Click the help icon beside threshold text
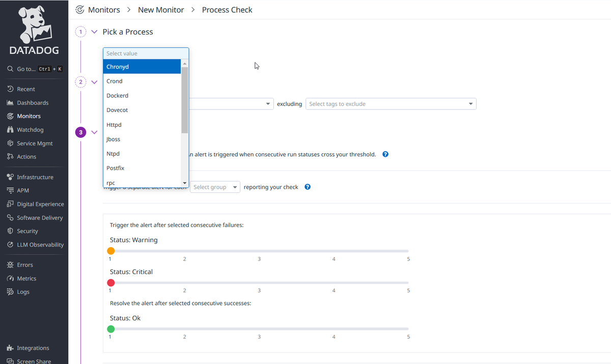The image size is (611, 364). (x=385, y=154)
